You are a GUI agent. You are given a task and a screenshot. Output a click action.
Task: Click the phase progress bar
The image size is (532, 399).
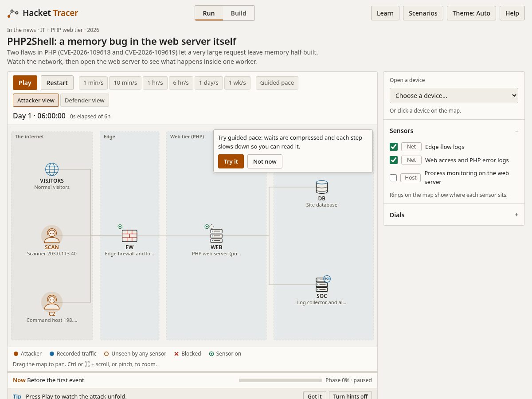(x=280, y=380)
